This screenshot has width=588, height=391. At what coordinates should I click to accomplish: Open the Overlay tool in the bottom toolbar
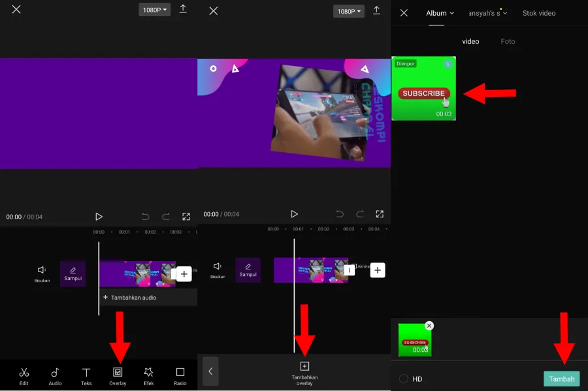point(118,376)
